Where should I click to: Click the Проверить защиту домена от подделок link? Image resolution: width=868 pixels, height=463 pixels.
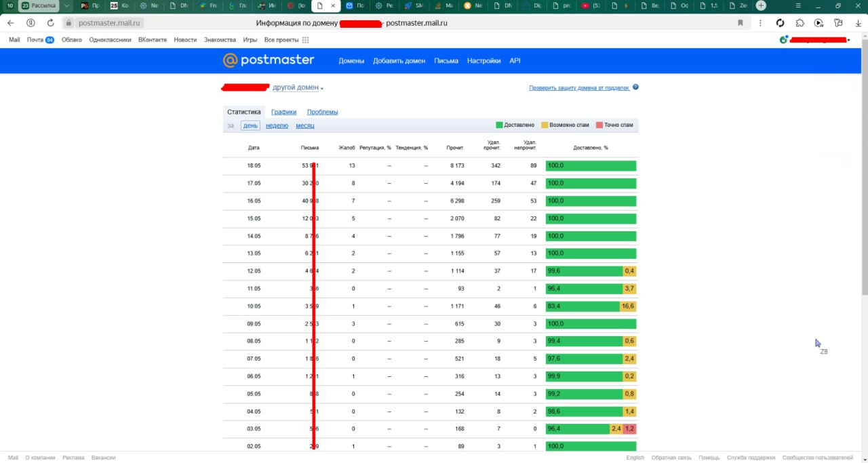[x=579, y=87]
